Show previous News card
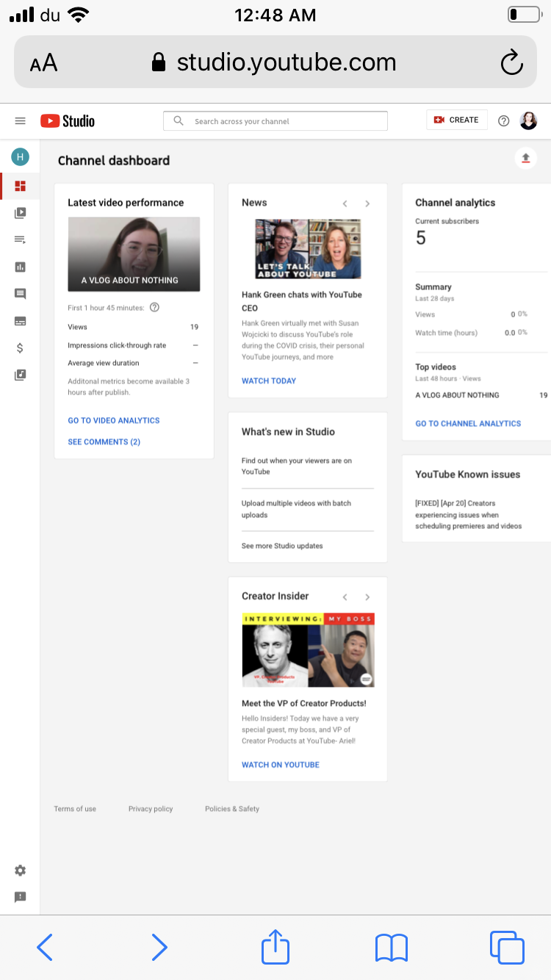551x980 pixels. pyautogui.click(x=345, y=203)
